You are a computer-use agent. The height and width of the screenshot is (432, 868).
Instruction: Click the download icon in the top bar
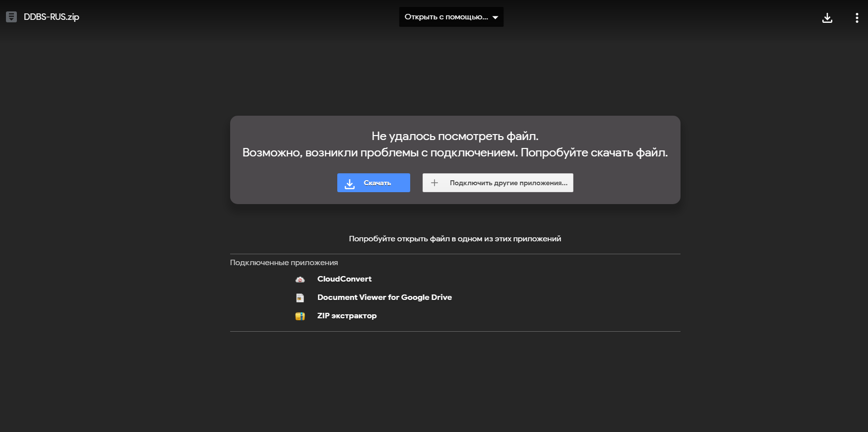tap(827, 18)
